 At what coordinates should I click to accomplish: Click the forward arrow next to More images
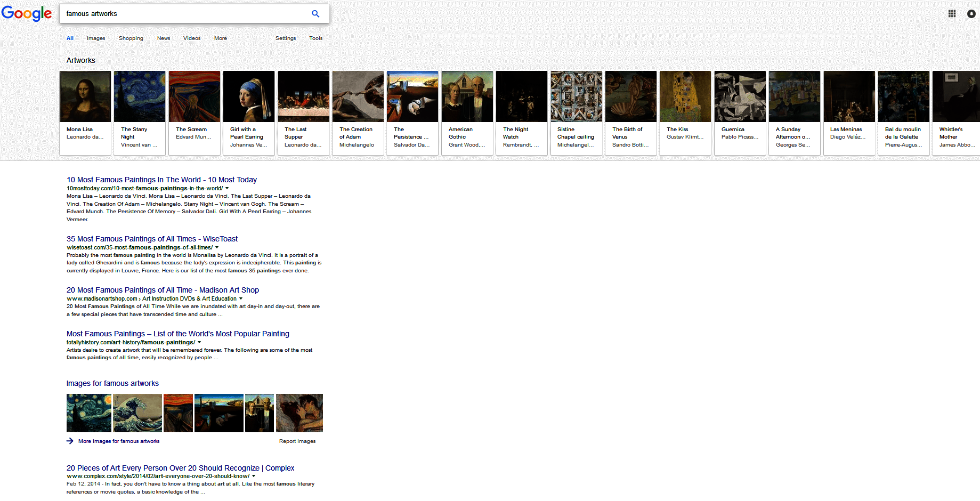(70, 441)
